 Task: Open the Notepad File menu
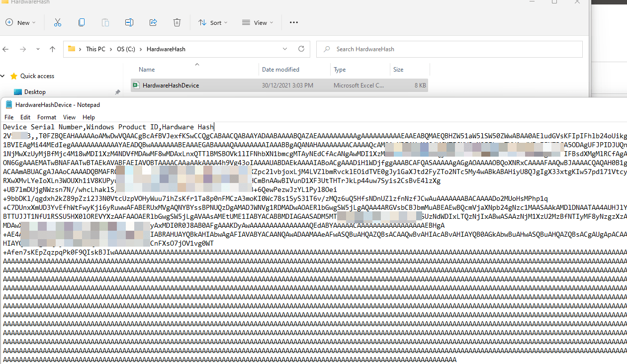[x=9, y=117]
